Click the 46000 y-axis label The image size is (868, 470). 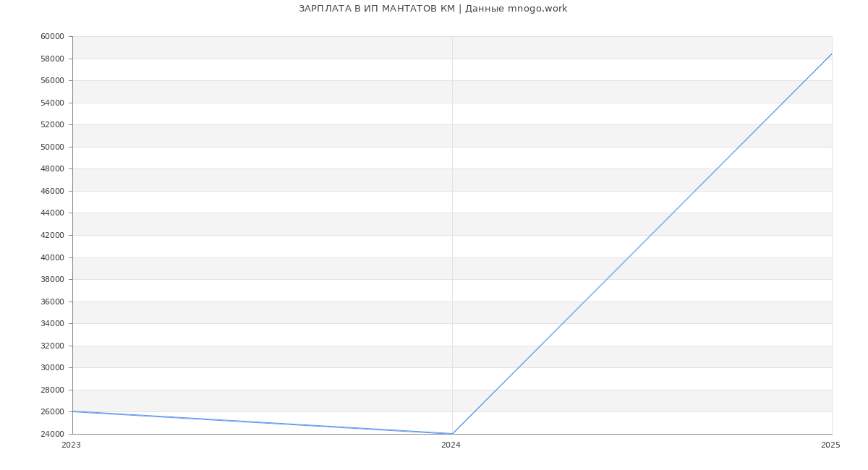click(53, 191)
